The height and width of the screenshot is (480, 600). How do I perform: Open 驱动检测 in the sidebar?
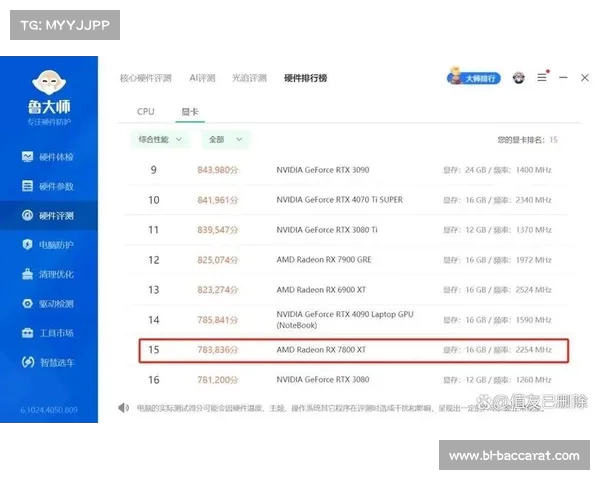pos(48,304)
